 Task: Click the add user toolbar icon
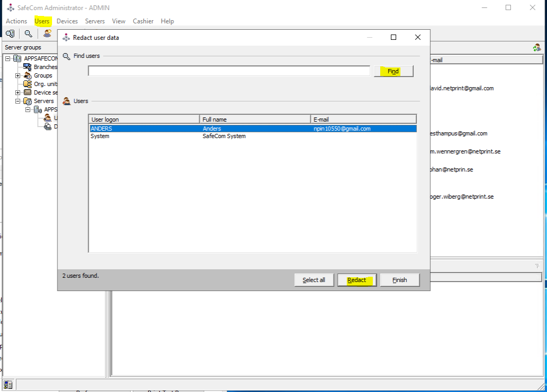(x=47, y=33)
